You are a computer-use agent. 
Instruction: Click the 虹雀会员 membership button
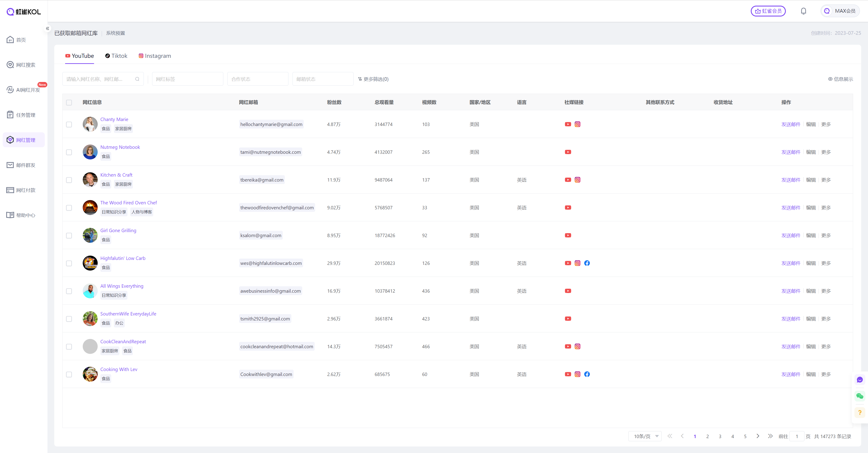(x=768, y=11)
